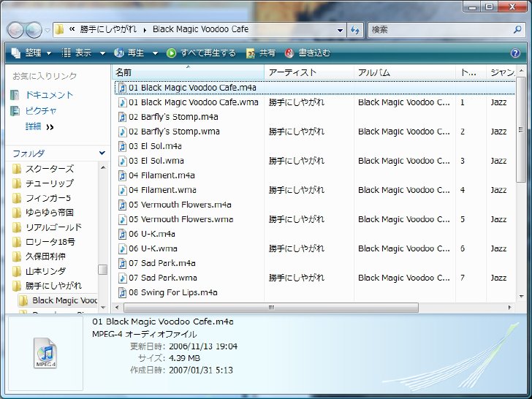This screenshot has width=532, height=399.
Task: Click the 検索 search input field
Action: tap(440, 30)
